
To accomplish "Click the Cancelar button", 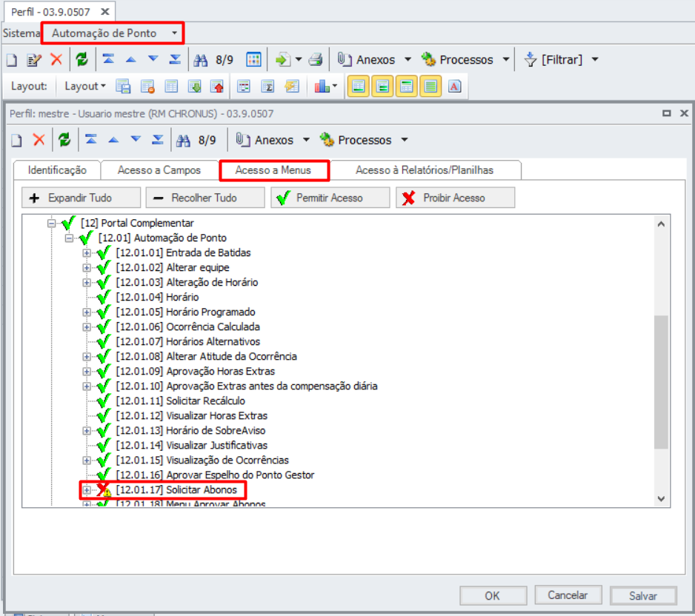I will pos(568,595).
